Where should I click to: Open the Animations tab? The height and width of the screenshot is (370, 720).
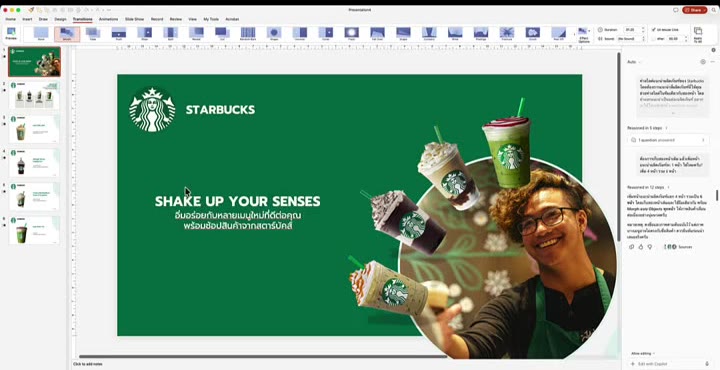[x=108, y=19]
